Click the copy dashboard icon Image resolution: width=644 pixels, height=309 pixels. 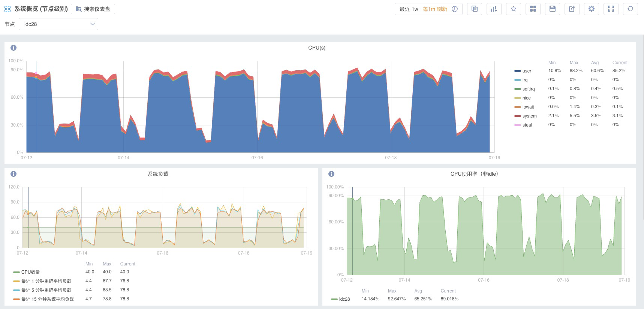coord(475,9)
